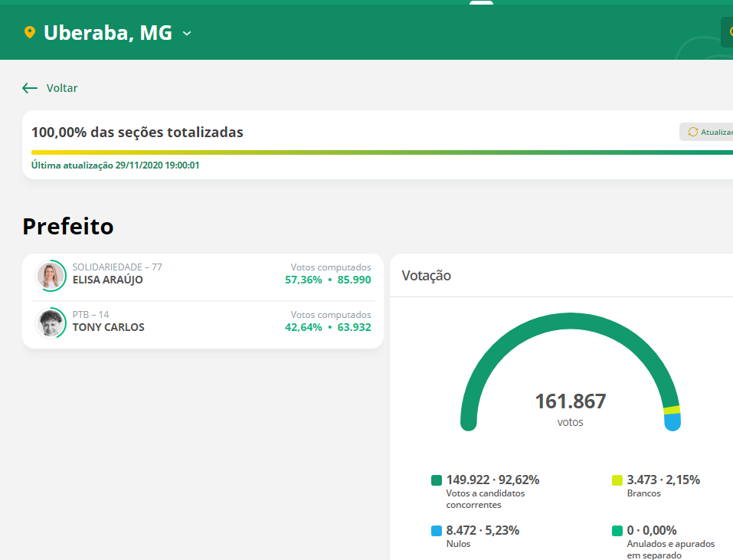Click the 57,36% vote percentage

click(x=303, y=280)
